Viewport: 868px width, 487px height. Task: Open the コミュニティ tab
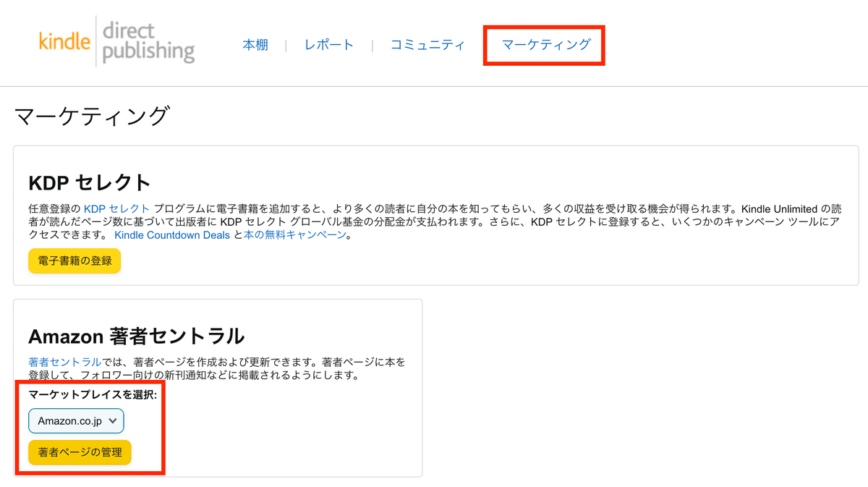427,45
